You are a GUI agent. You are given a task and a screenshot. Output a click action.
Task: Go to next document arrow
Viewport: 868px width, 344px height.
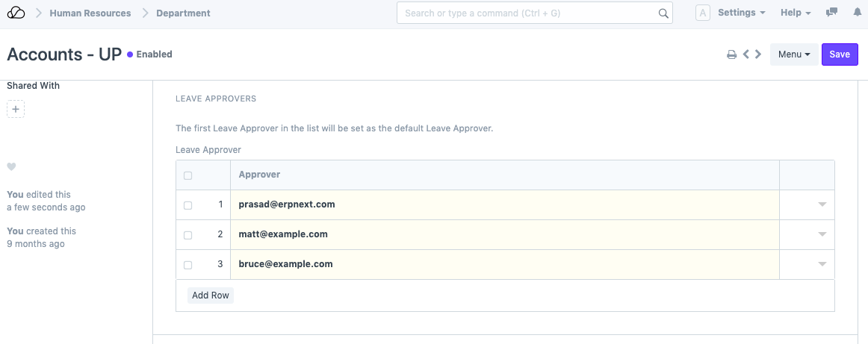click(x=758, y=54)
